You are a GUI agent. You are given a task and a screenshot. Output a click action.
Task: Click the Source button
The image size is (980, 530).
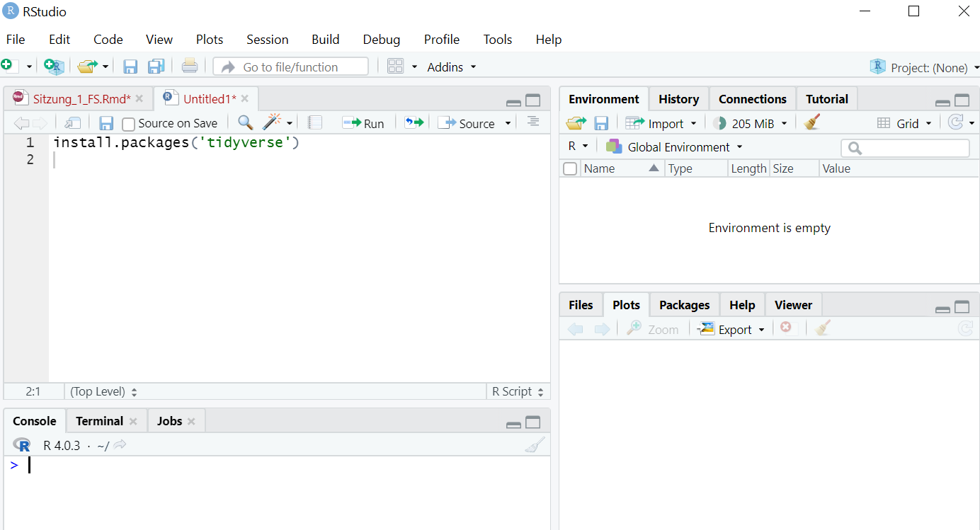point(467,123)
